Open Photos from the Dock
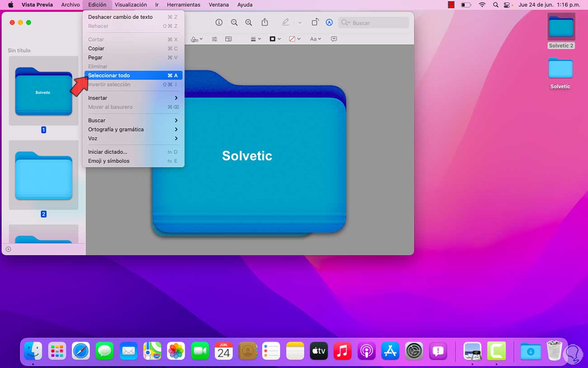Screen dimensions: 588x368 coord(176,351)
